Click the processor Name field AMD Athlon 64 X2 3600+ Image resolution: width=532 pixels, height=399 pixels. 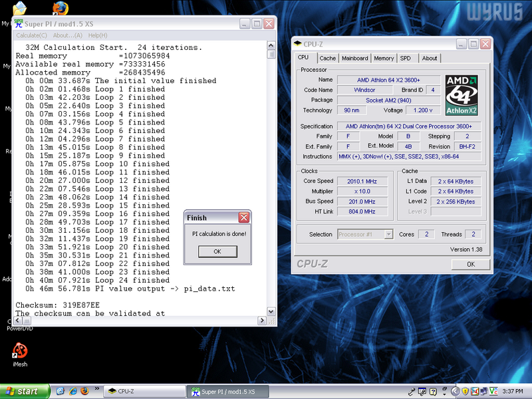pyautogui.click(x=388, y=80)
